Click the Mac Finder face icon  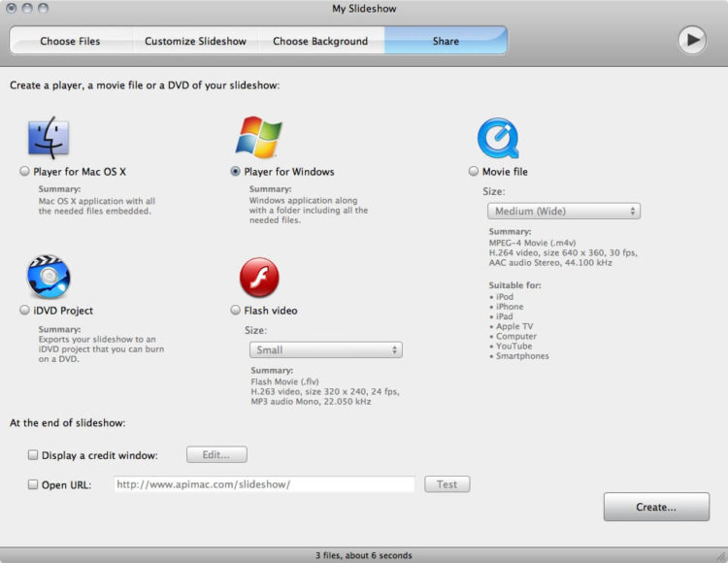[49, 138]
